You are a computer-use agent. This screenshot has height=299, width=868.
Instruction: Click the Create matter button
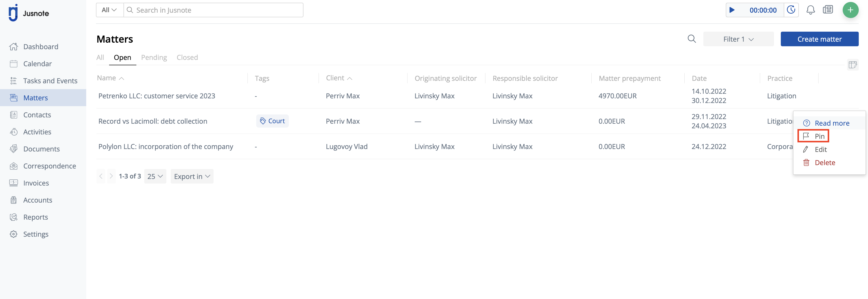(820, 39)
